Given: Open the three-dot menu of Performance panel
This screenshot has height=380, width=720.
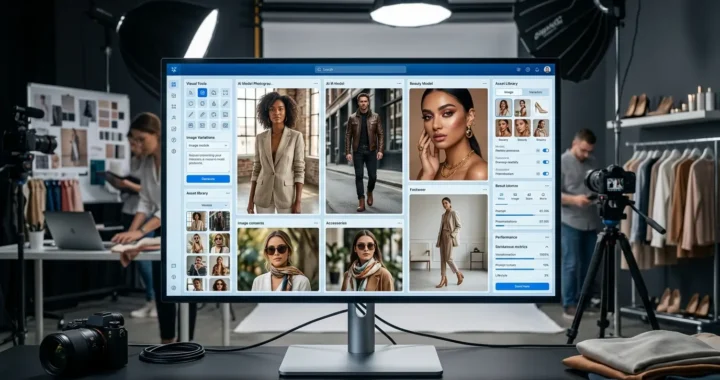Looking at the screenshot, I should pos(546,237).
